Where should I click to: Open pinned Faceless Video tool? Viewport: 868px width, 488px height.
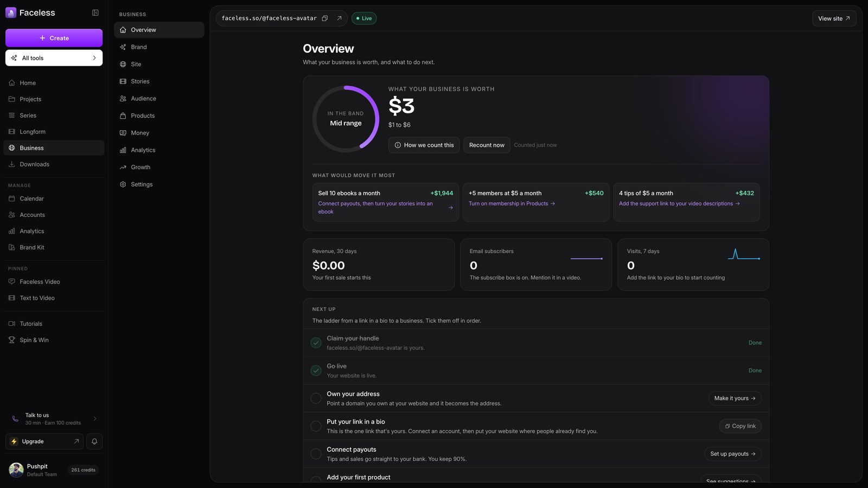click(x=54, y=282)
